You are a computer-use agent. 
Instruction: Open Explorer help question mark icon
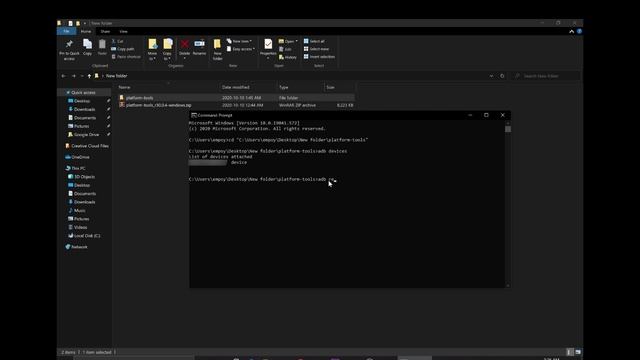579,31
